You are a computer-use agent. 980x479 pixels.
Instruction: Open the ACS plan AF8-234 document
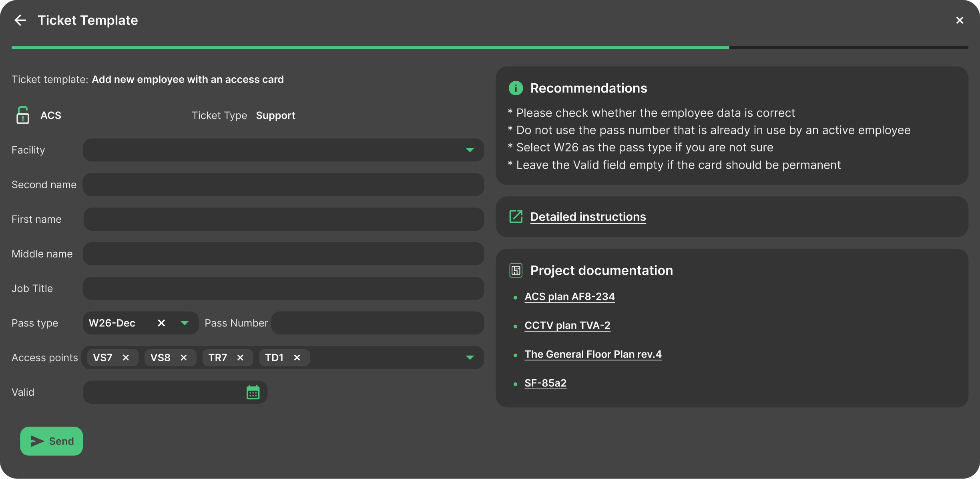569,297
